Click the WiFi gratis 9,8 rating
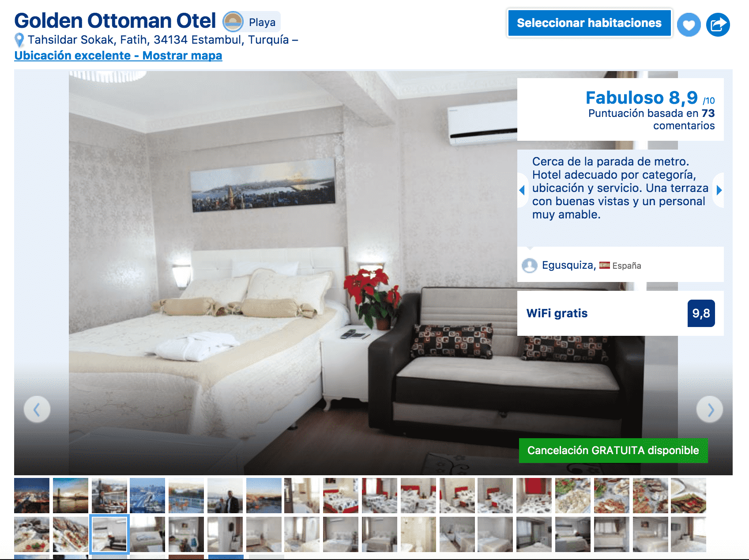The image size is (749, 560). [x=621, y=313]
